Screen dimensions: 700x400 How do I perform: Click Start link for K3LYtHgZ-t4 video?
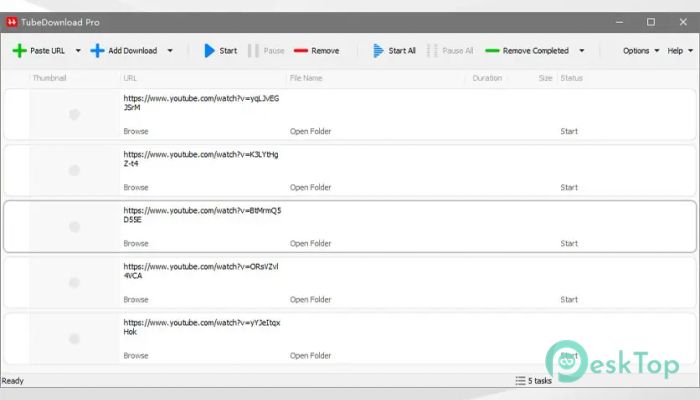click(x=569, y=188)
